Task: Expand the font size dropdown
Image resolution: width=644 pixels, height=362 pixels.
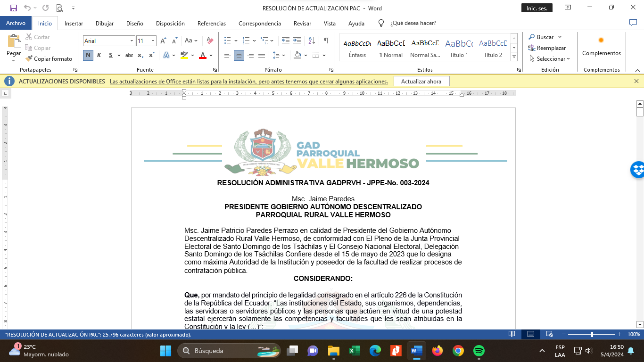Action: click(153, 41)
